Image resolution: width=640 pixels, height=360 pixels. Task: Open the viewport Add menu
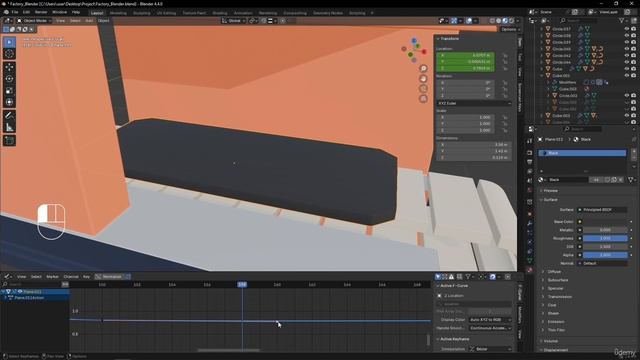(x=89, y=21)
